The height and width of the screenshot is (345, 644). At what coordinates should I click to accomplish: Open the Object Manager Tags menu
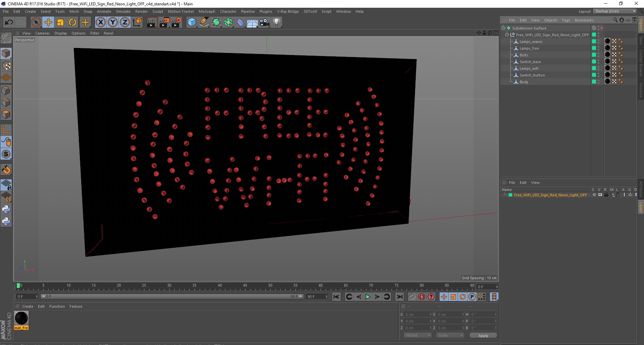point(566,20)
